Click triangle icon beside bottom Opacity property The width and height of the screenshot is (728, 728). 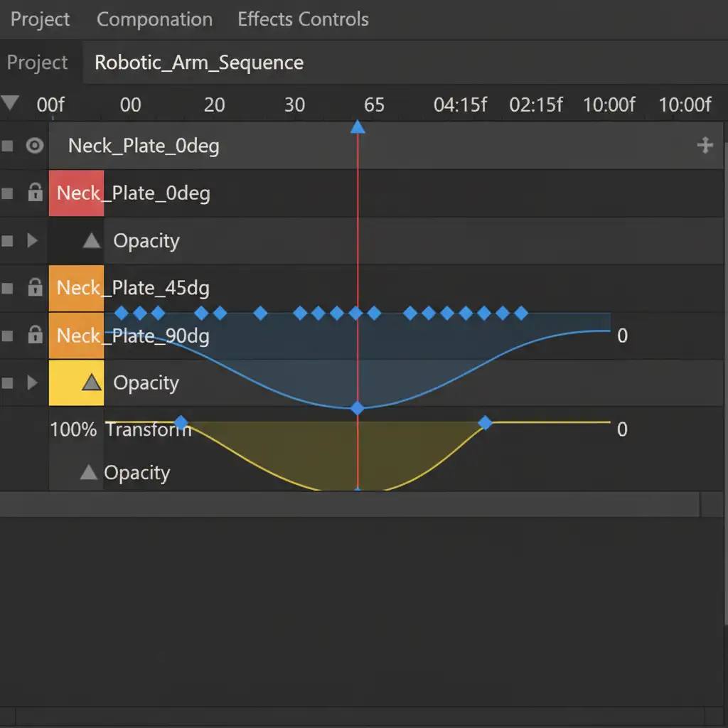[x=88, y=472]
